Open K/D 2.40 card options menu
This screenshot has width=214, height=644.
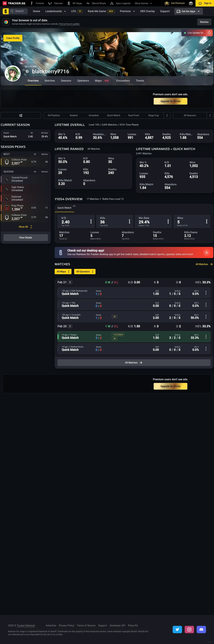coord(91,221)
